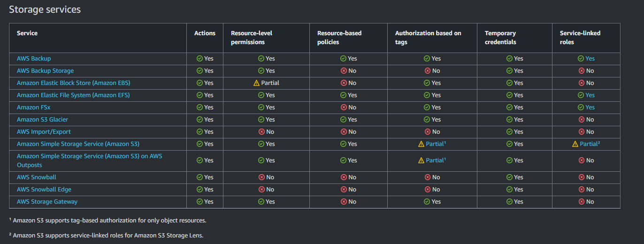Click S3 on Outposts tag authorization Partial link
This screenshot has height=244, width=644.
(x=435, y=160)
